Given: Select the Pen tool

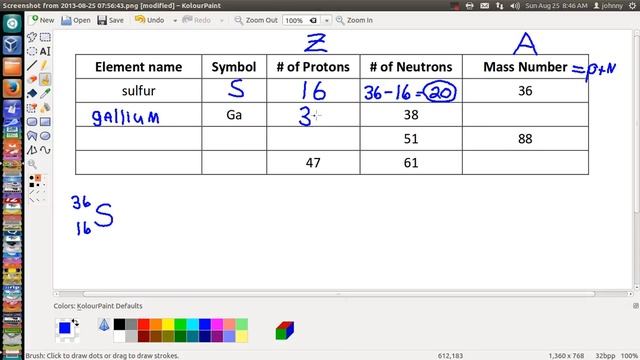Looking at the screenshot, I should point(45,65).
